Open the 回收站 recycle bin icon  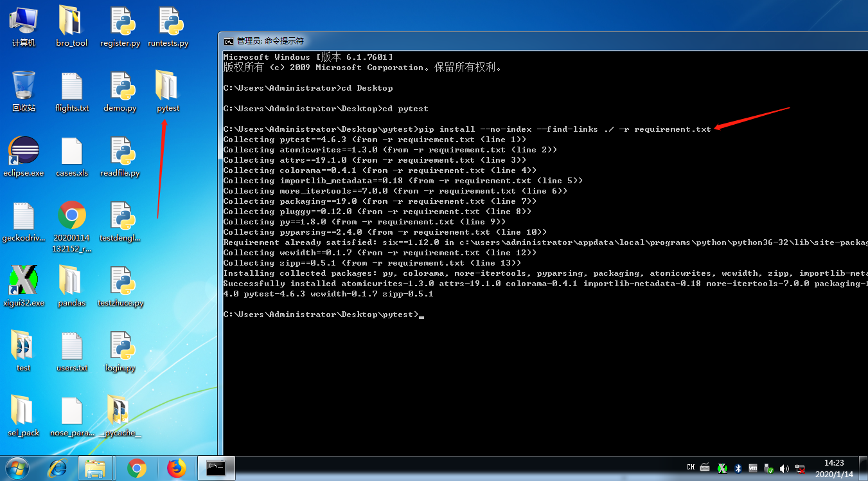(23, 91)
